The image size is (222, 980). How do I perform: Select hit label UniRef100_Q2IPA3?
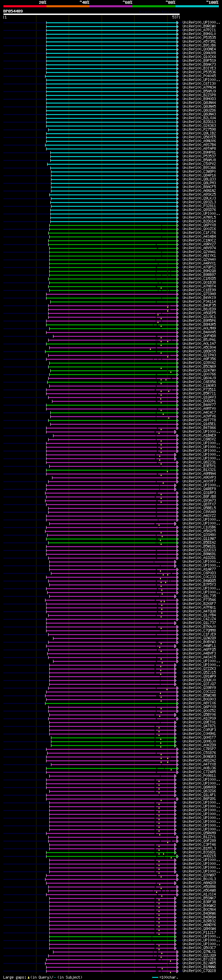[x=199, y=355]
